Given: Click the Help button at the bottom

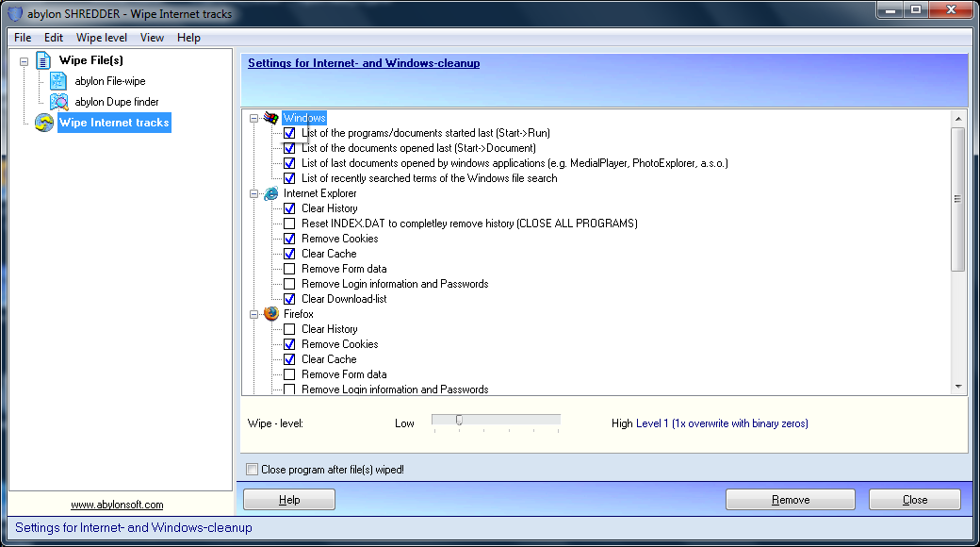Looking at the screenshot, I should pyautogui.click(x=289, y=500).
